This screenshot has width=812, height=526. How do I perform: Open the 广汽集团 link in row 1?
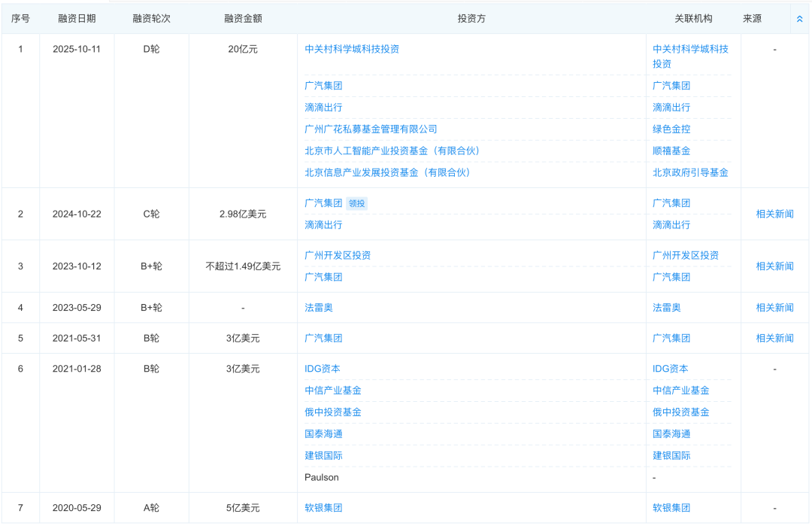coord(323,86)
